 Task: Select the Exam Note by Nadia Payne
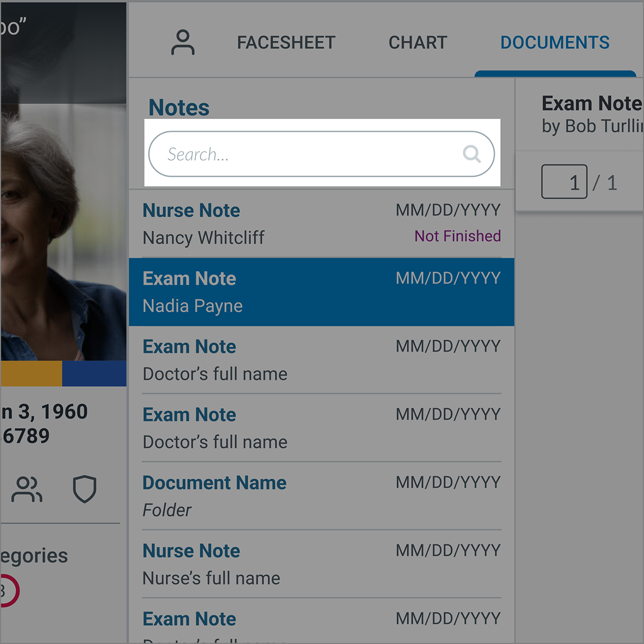321,292
